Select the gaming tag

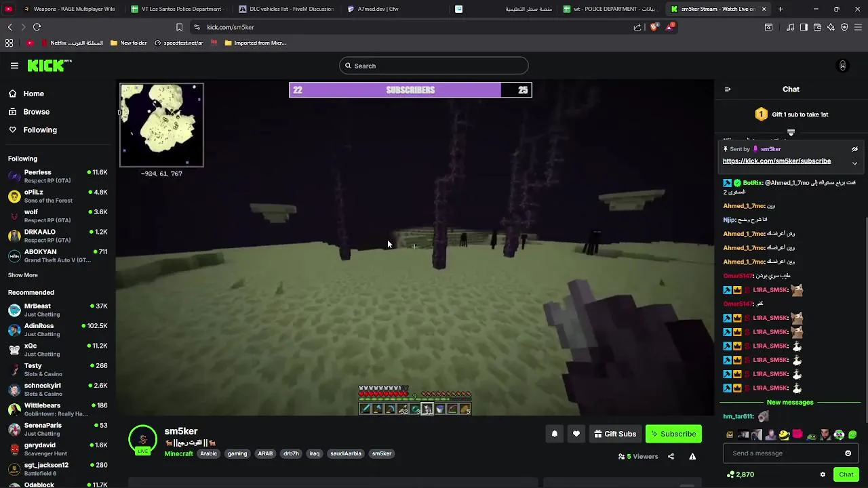(237, 453)
